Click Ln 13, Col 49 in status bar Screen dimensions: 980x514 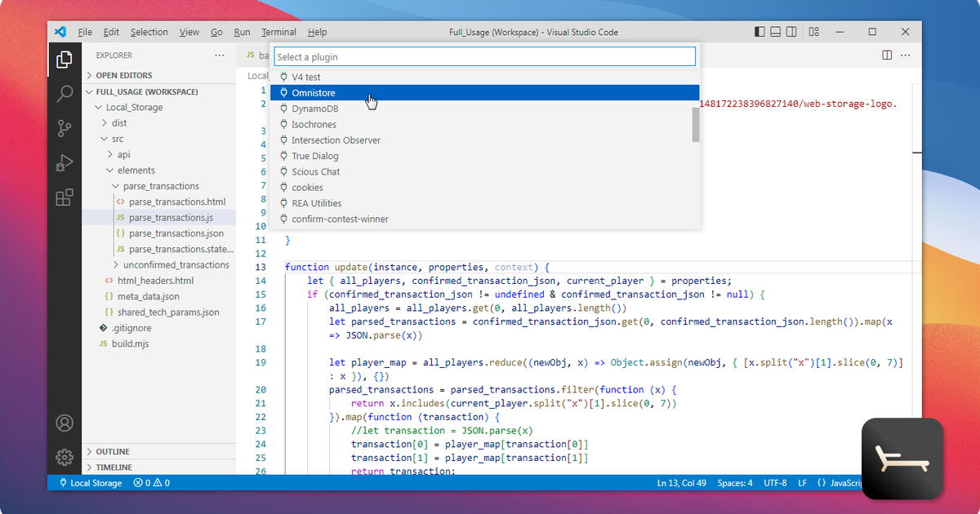click(x=682, y=483)
